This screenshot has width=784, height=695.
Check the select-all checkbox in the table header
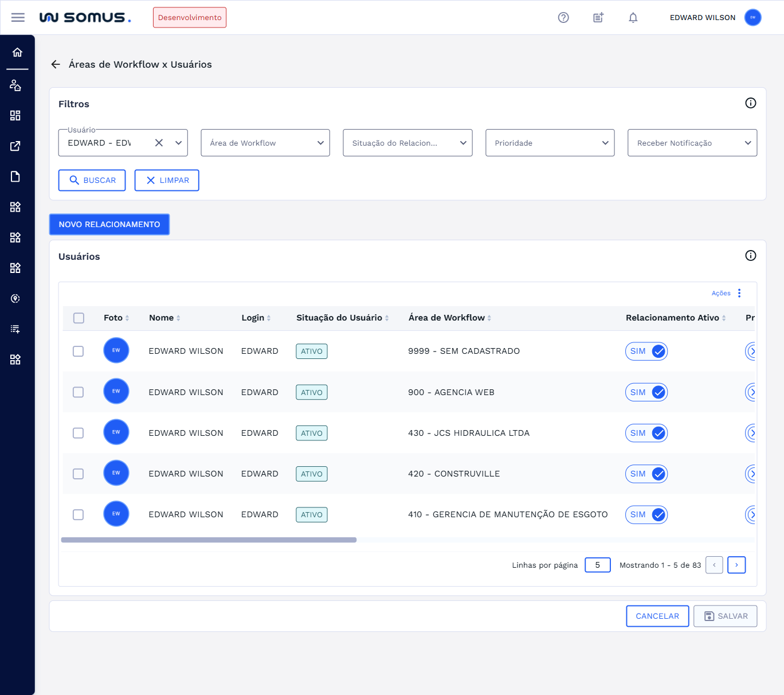tap(79, 318)
